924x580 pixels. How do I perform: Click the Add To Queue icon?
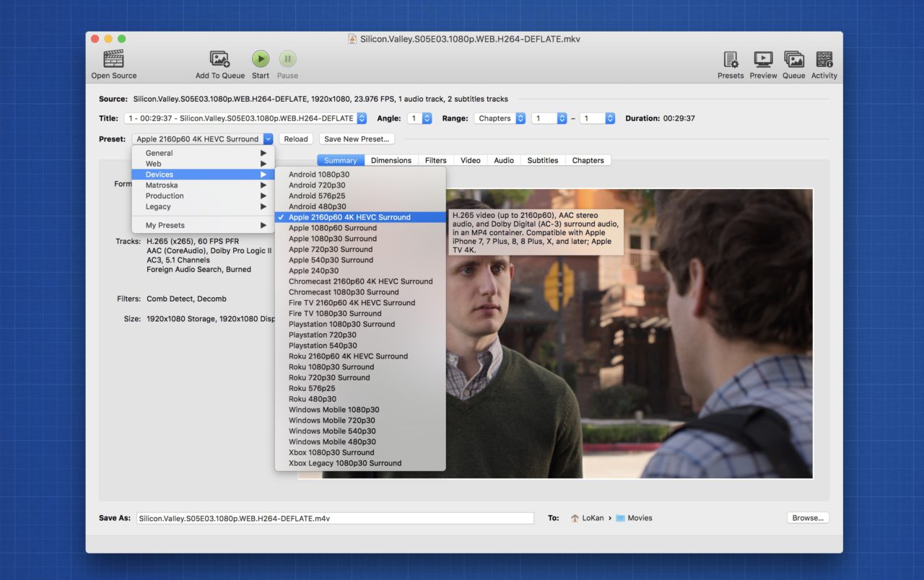point(219,59)
